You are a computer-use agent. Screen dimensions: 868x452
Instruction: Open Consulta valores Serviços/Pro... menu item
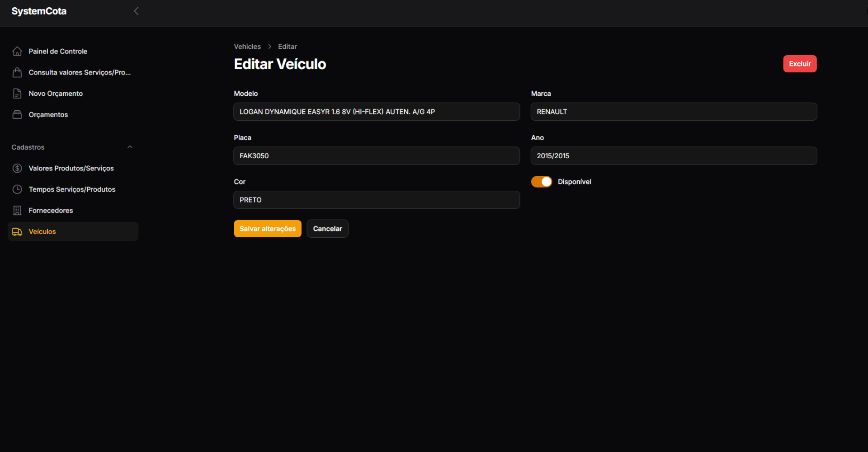pyautogui.click(x=73, y=72)
